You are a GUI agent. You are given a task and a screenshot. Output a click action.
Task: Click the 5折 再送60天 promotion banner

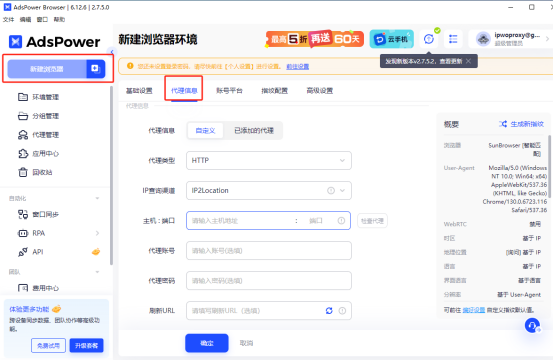[x=315, y=39]
